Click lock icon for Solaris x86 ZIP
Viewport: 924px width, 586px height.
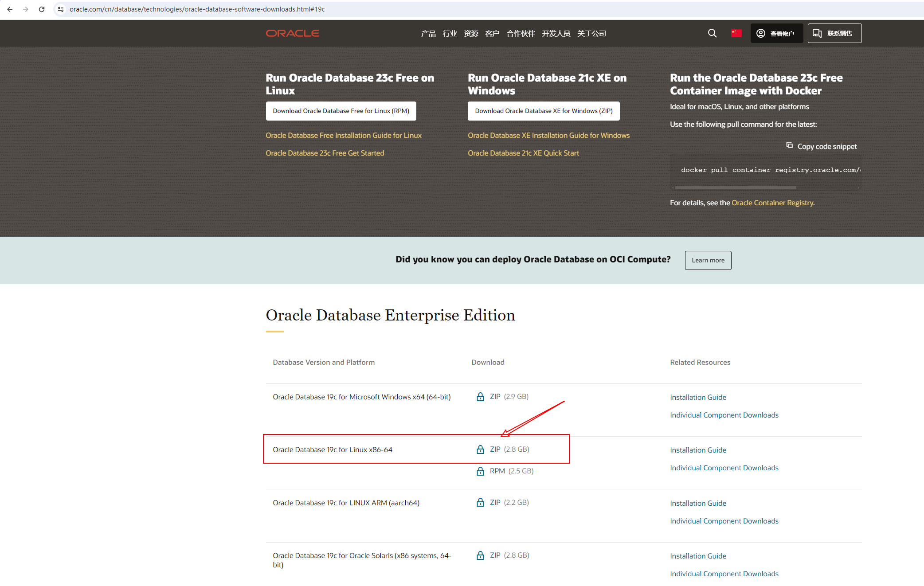tap(480, 555)
